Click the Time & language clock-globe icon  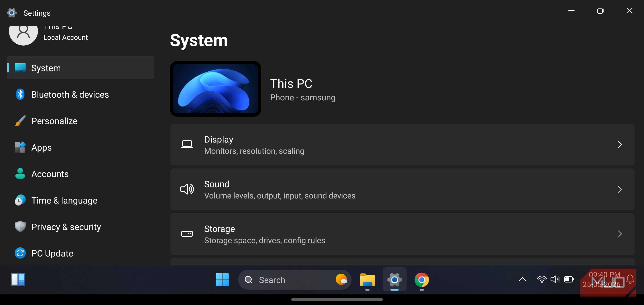pos(20,200)
